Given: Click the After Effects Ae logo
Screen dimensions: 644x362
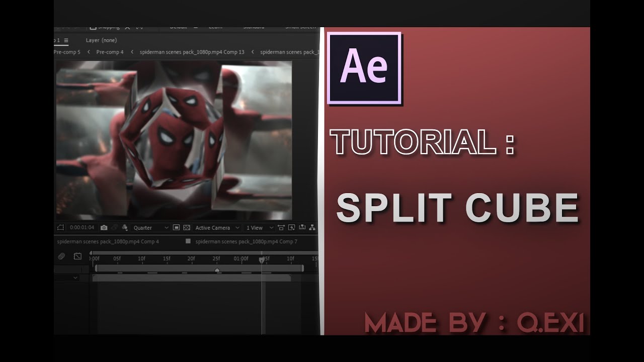Looking at the screenshot, I should coord(364,68).
